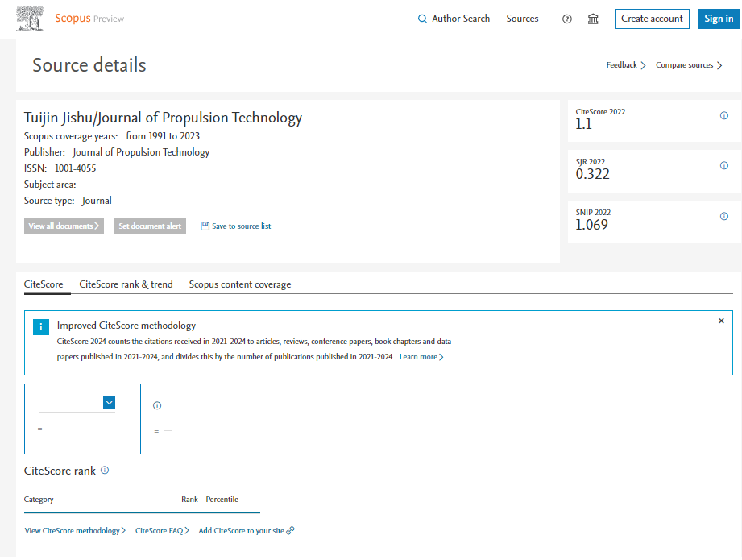Show CiteScore 2022 info icon
The height and width of the screenshot is (560, 742).
[723, 116]
